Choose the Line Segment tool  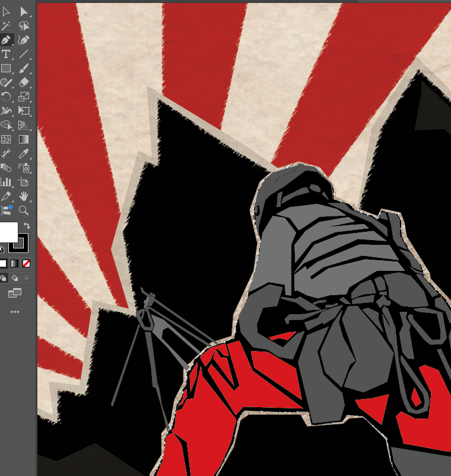pos(24,54)
